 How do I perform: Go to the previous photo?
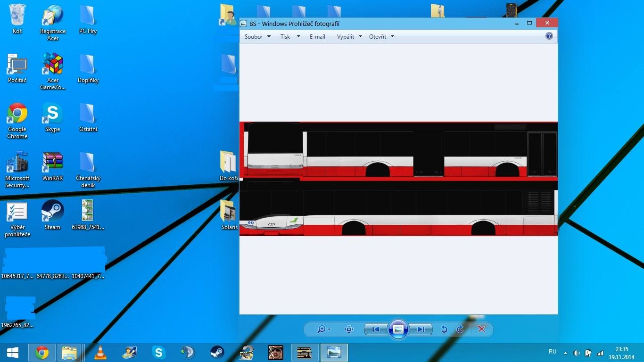click(376, 329)
